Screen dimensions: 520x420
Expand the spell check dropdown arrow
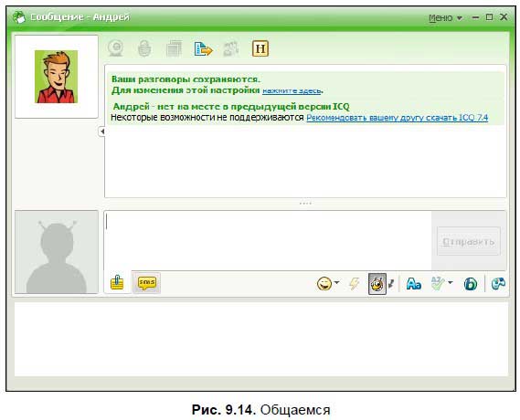[x=450, y=282]
